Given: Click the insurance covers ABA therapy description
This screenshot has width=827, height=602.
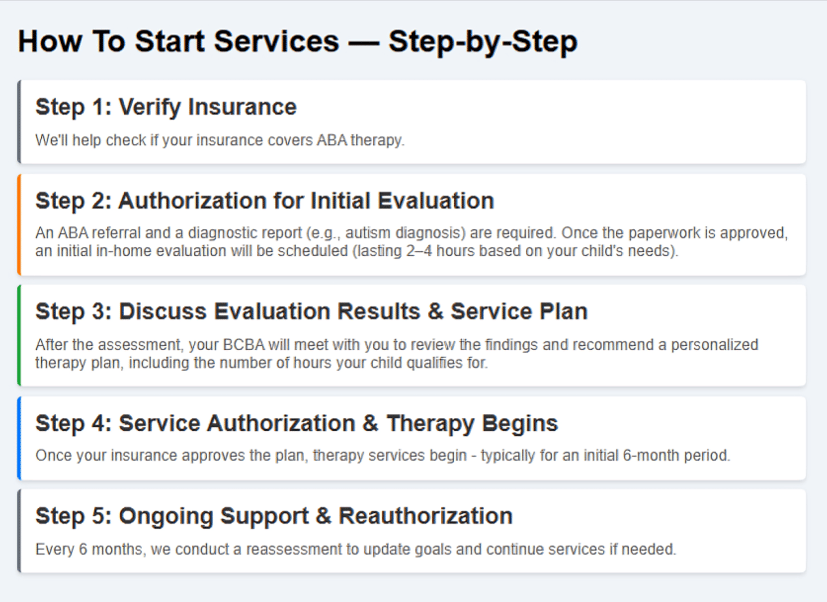Looking at the screenshot, I should pyautogui.click(x=220, y=140).
